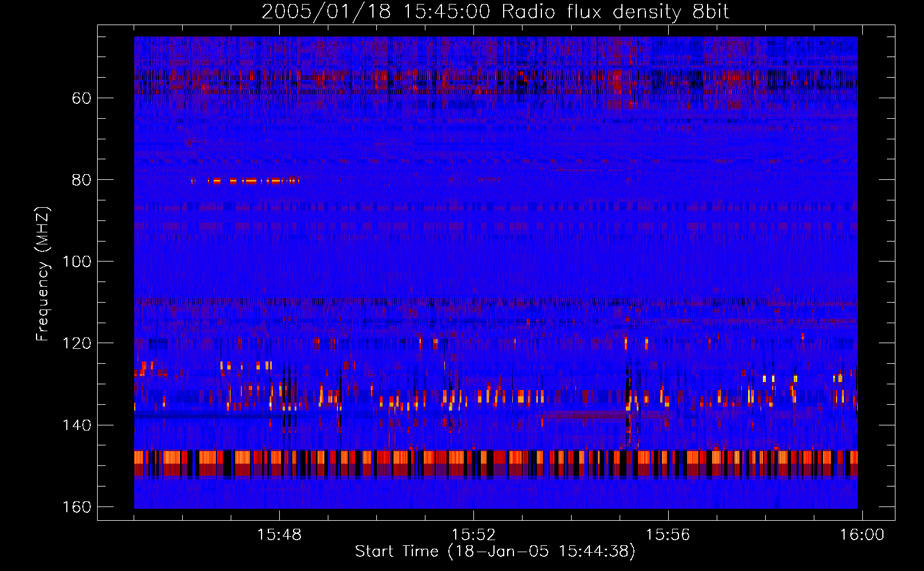This screenshot has width=924, height=571.
Task: Click the "Start Time (18-Jan-05 15:44:38)" axis label
Action: click(x=495, y=552)
